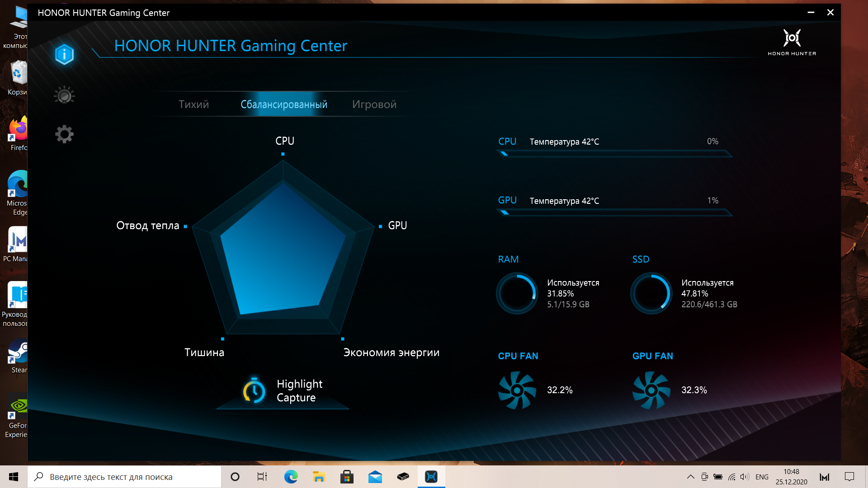Open Task View on taskbar
The image size is (868, 488).
[262, 477]
